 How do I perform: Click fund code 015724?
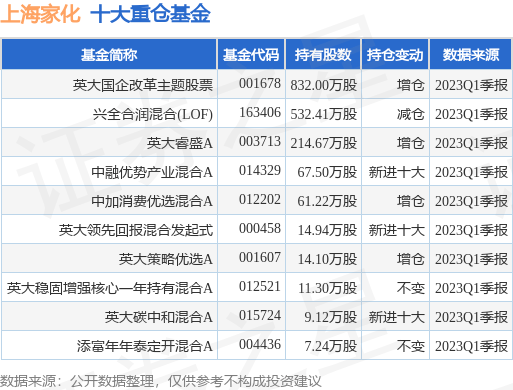(260, 315)
